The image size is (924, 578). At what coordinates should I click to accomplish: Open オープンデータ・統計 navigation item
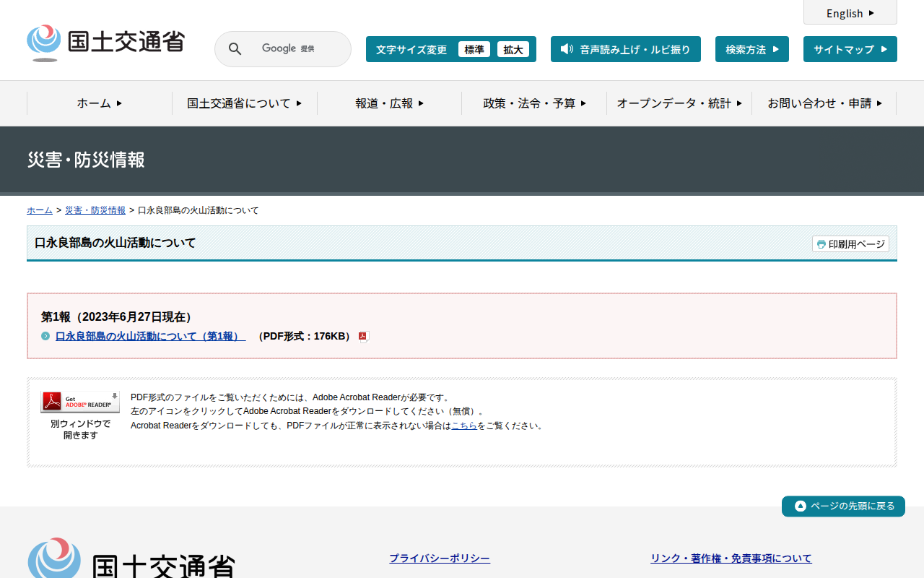(x=679, y=103)
